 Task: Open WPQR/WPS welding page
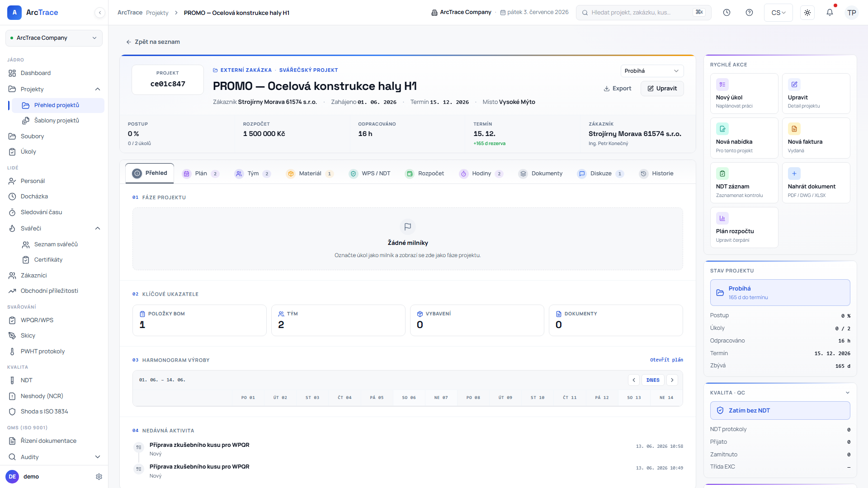[x=54, y=320]
